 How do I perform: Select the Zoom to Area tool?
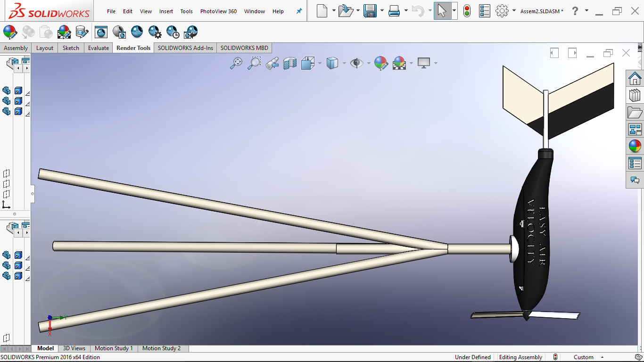254,63
